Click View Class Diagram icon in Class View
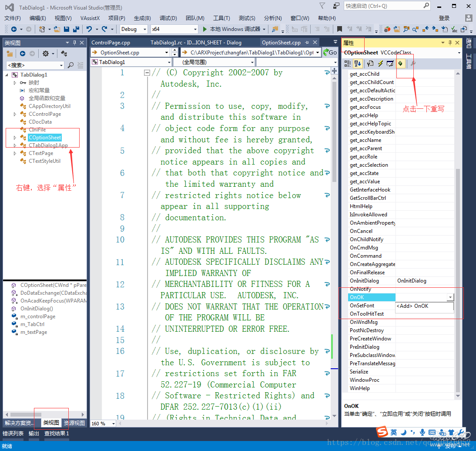The height and width of the screenshot is (451, 476). pyautogui.click(x=64, y=54)
